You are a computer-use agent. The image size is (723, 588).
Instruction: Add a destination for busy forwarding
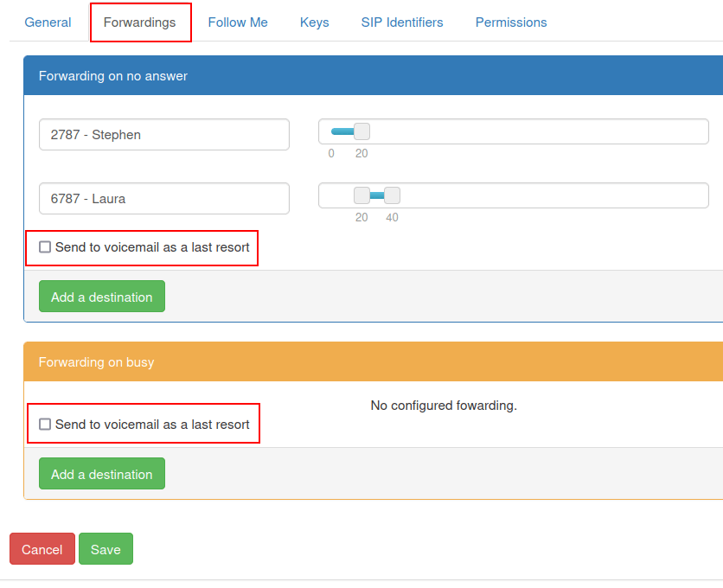(101, 473)
